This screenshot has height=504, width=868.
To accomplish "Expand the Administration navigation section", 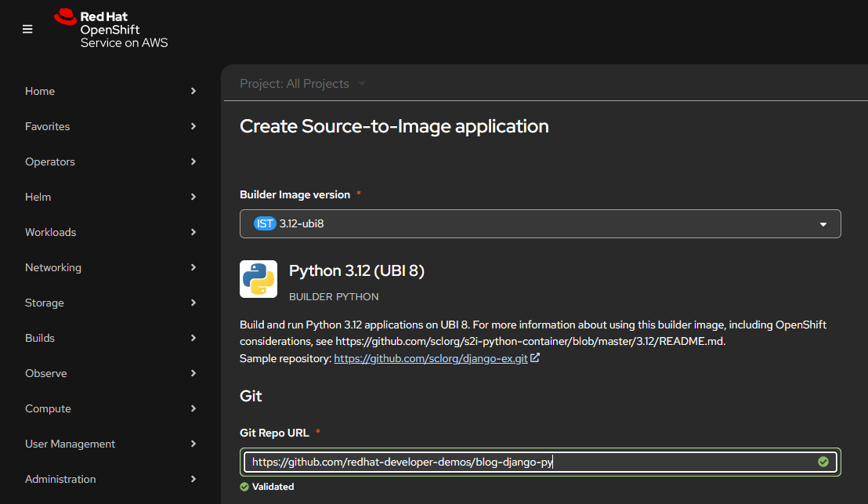I will tap(110, 479).
